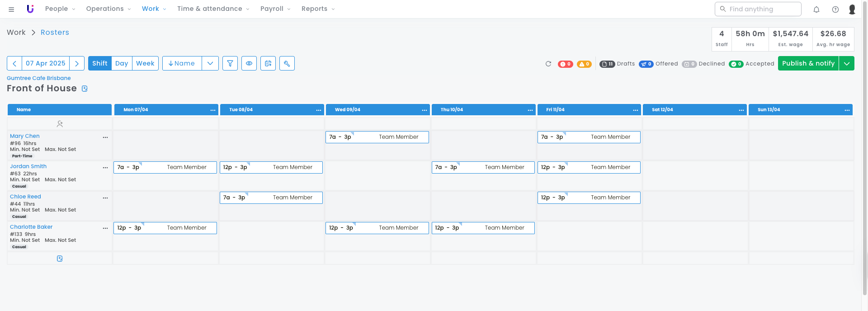Toggle the eye visibility options icon
The height and width of the screenshot is (311, 868).
(249, 63)
